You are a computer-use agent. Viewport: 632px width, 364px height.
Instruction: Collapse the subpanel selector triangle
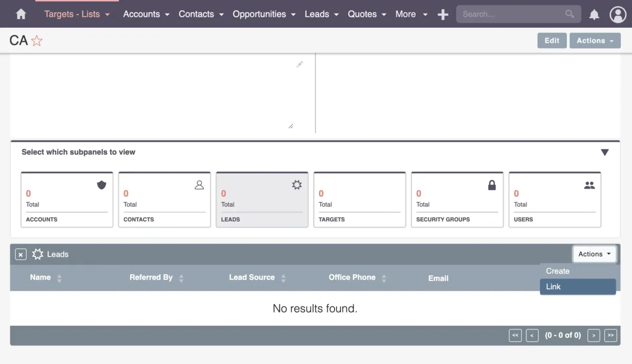(604, 153)
